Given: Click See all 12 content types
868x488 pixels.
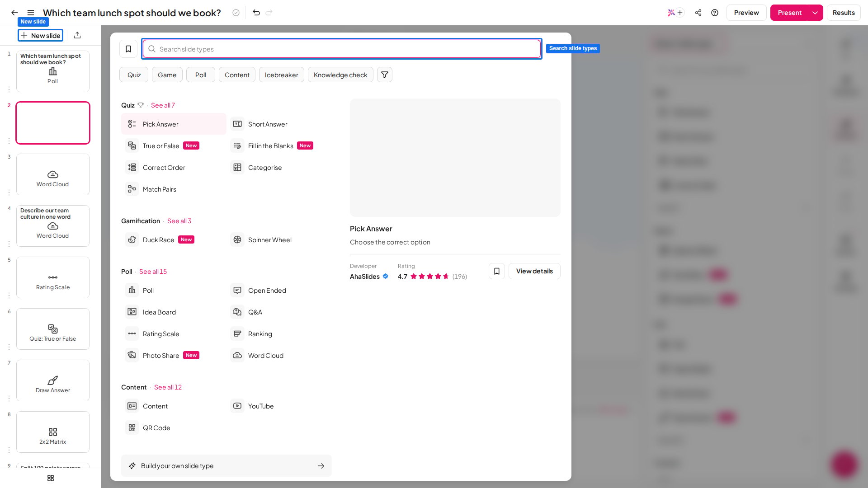Looking at the screenshot, I should click(x=168, y=387).
